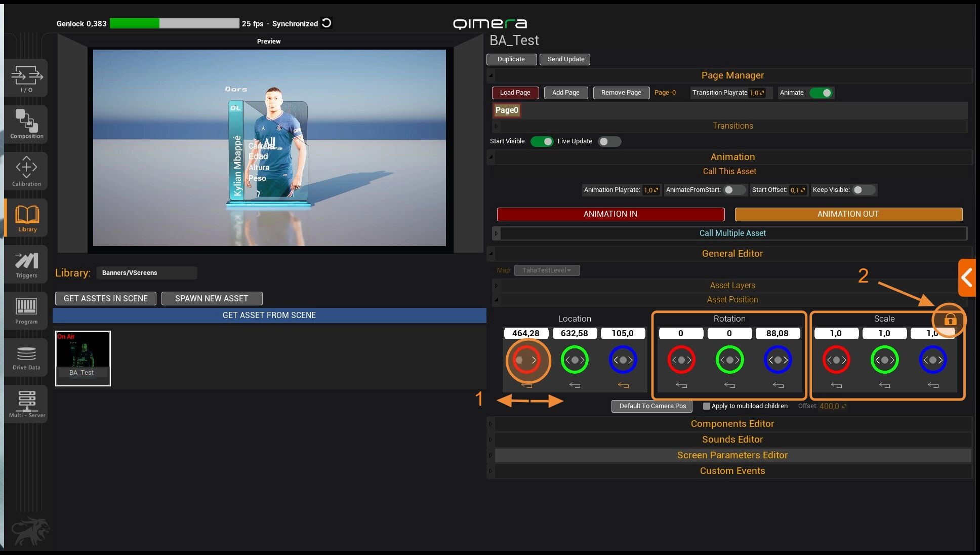This screenshot has width=980, height=555.
Task: Open the Drive Data section
Action: [26, 358]
